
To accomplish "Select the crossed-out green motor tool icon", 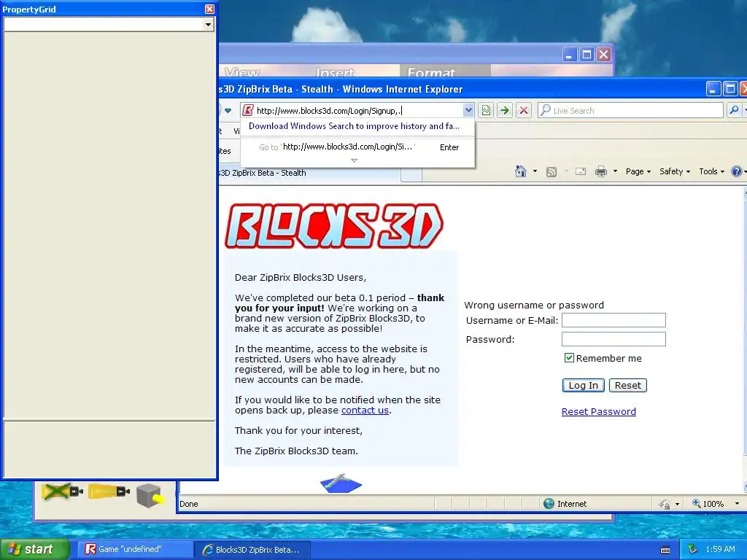I will coord(63,491).
